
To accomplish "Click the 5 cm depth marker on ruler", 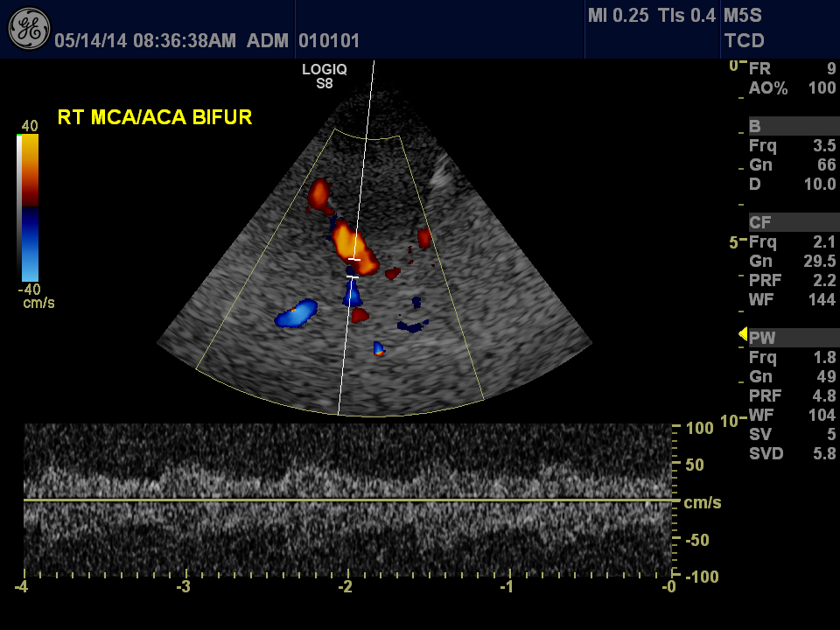I will coord(734,242).
